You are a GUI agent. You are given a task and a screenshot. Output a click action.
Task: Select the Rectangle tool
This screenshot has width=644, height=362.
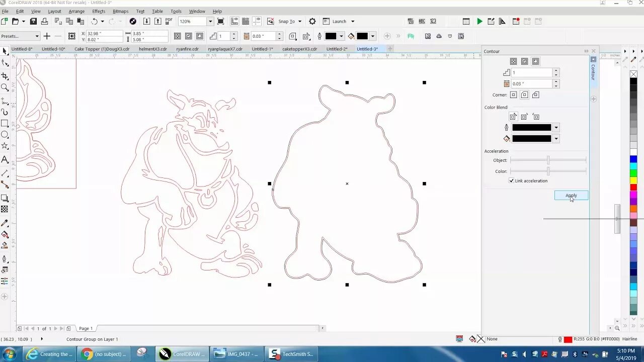click(x=5, y=123)
